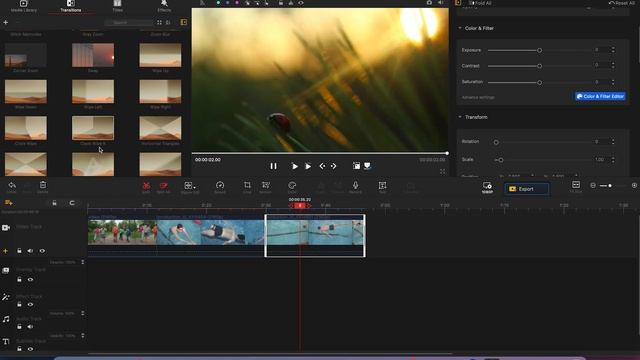640x360 pixels.
Task: Click the Transitions search field
Action: (129, 22)
